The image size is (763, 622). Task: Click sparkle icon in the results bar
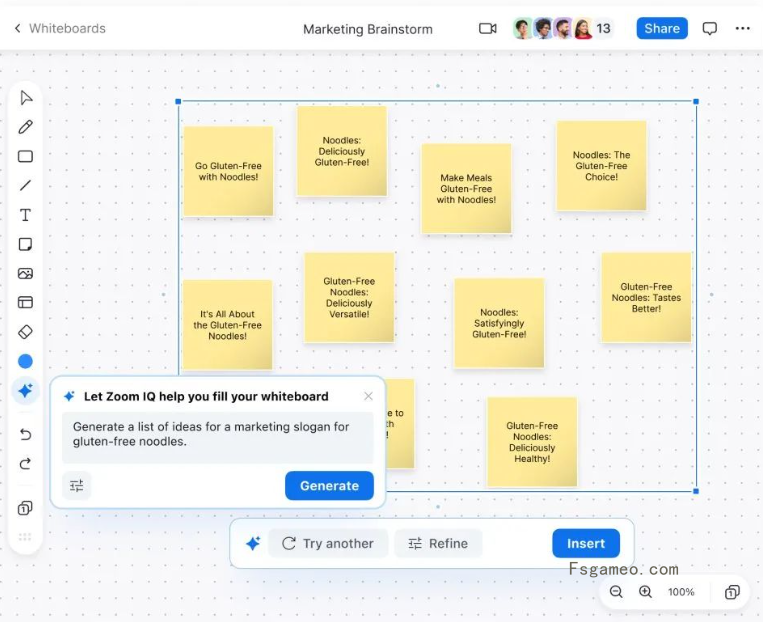pos(253,543)
